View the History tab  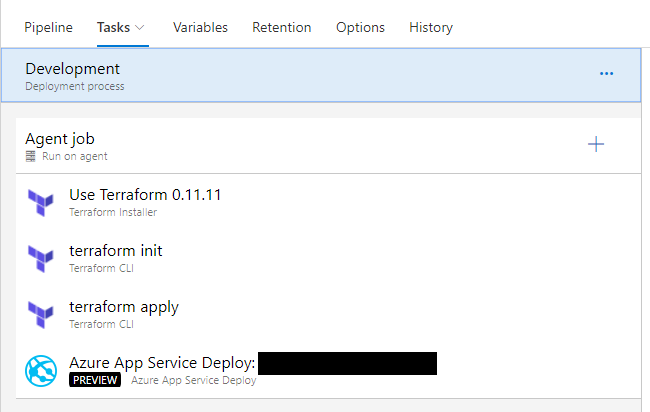click(431, 27)
